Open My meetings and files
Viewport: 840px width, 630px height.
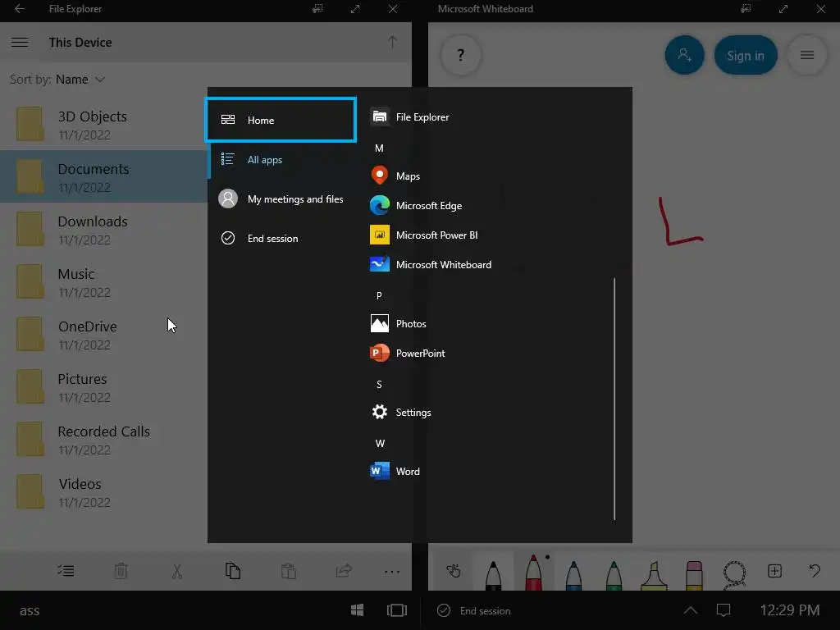point(281,199)
